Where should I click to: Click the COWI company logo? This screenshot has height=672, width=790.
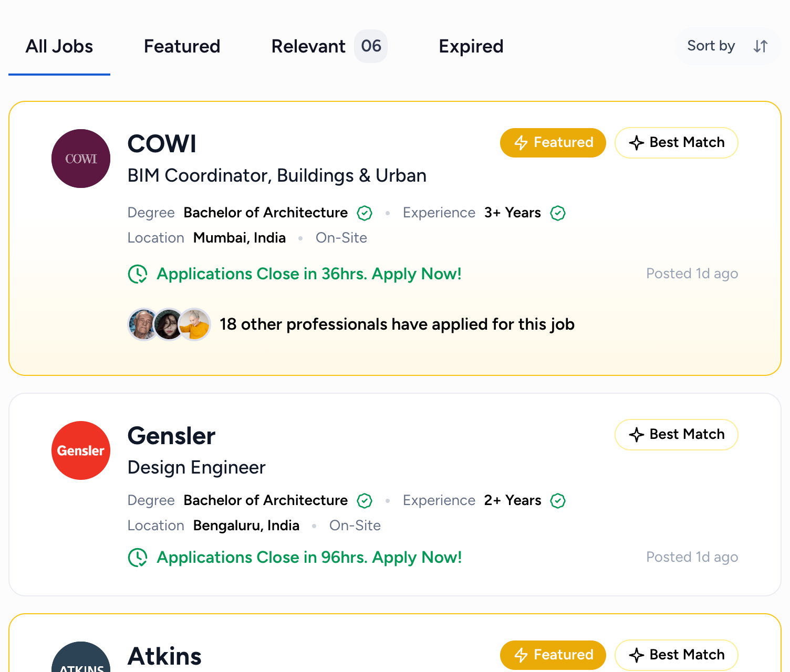point(81,159)
